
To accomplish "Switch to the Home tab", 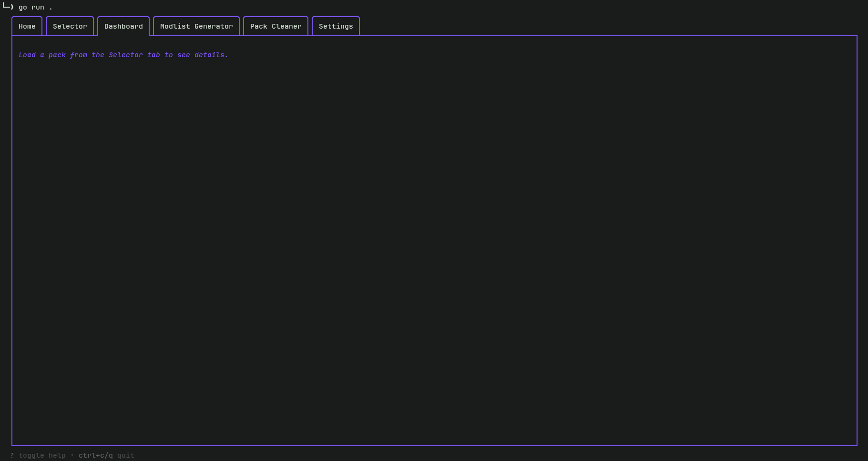I will click(x=27, y=26).
